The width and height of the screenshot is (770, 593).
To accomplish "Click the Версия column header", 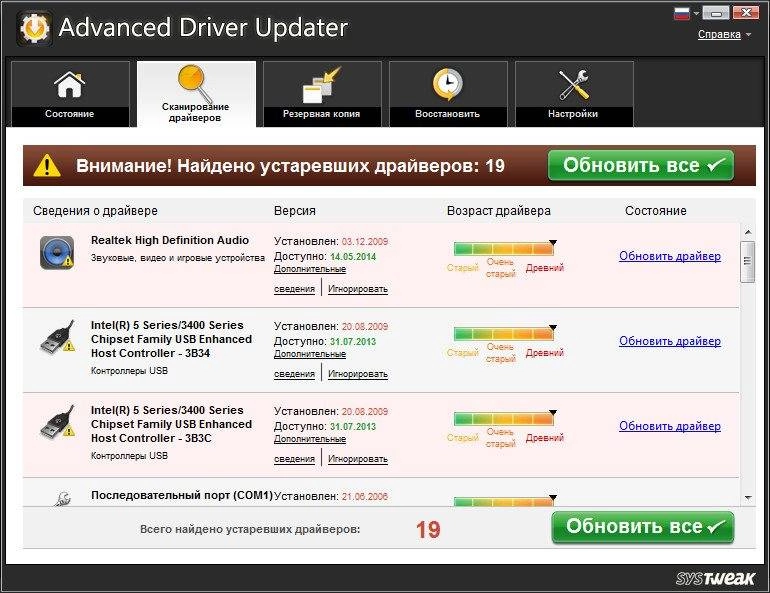I will pyautogui.click(x=295, y=211).
